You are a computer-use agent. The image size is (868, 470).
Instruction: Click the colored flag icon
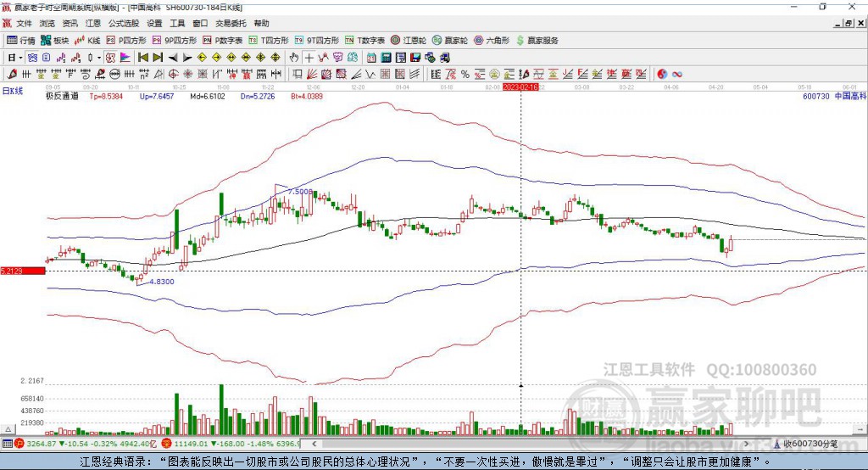click(125, 58)
